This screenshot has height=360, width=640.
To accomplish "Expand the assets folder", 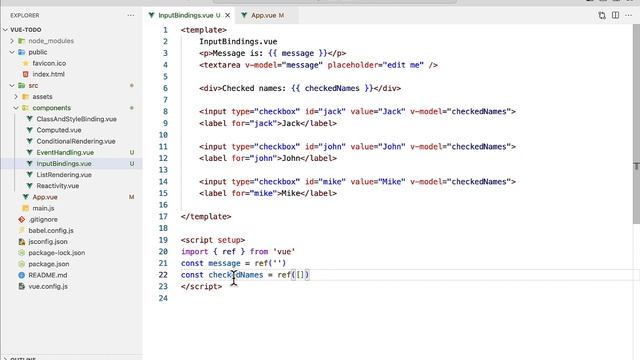I will (16, 97).
